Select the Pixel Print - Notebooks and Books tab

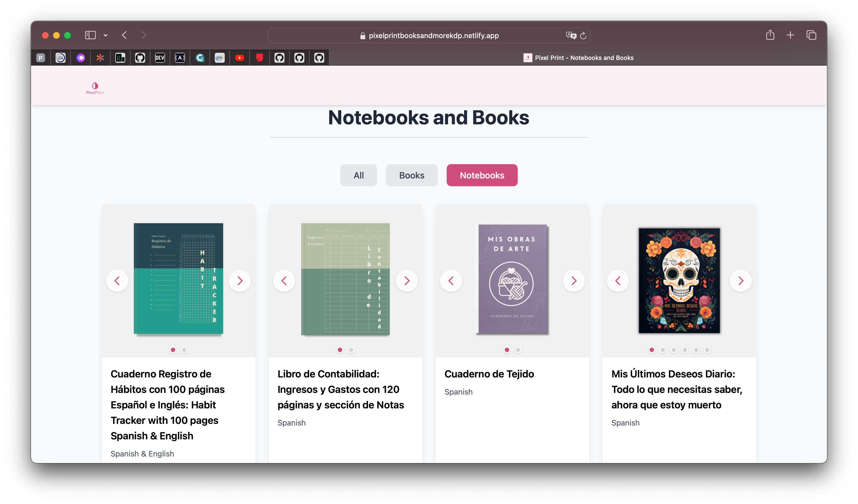coord(578,58)
